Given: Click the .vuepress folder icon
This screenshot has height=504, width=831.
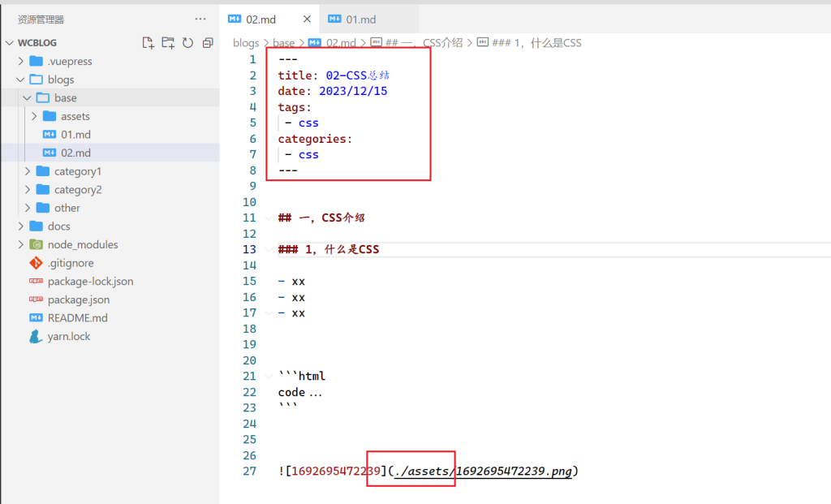Looking at the screenshot, I should (x=36, y=61).
